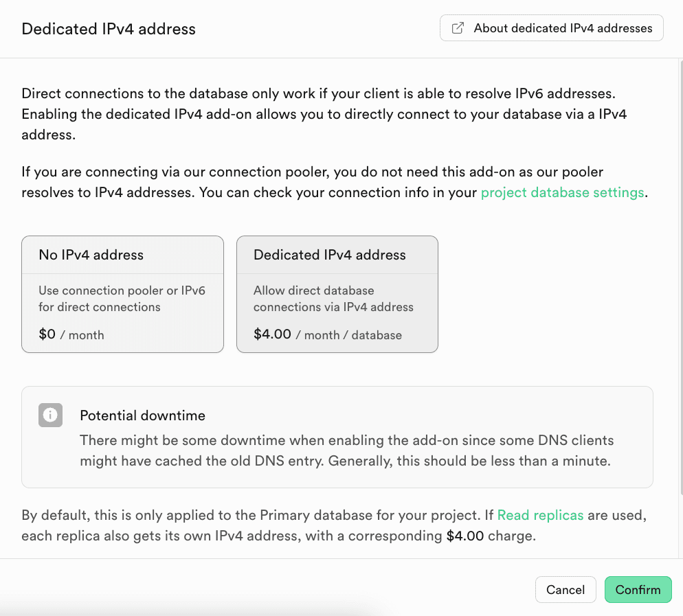Click the No IPv4 address card header
Viewport: 683px width, 616px height.
click(91, 255)
